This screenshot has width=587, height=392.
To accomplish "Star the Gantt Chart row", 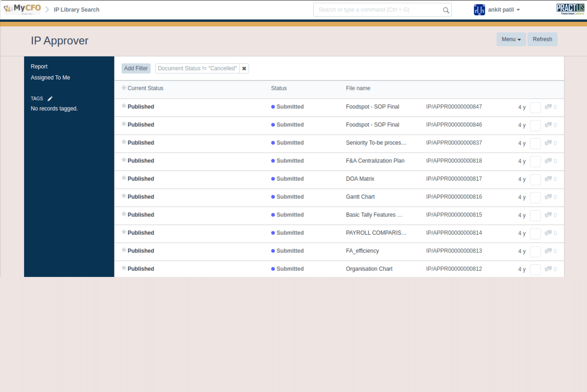I will click(x=124, y=196).
